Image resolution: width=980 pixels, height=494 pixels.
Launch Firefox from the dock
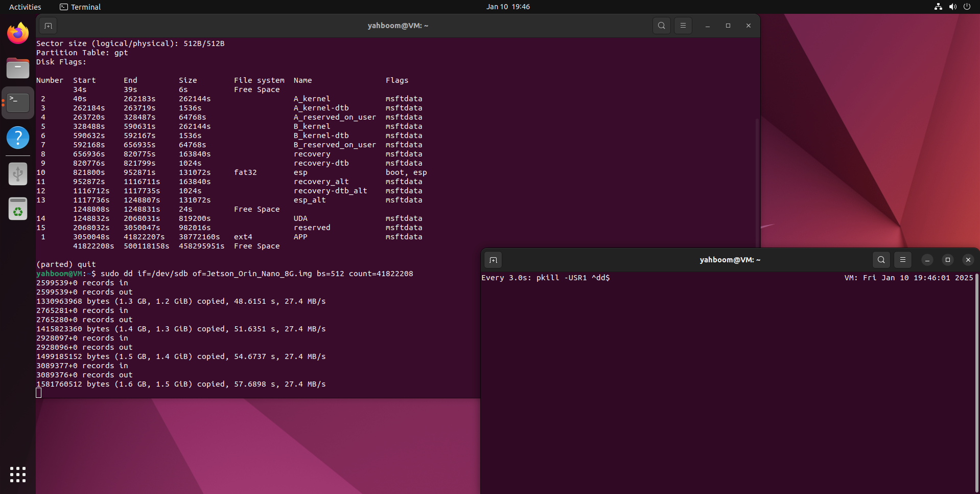pos(18,34)
